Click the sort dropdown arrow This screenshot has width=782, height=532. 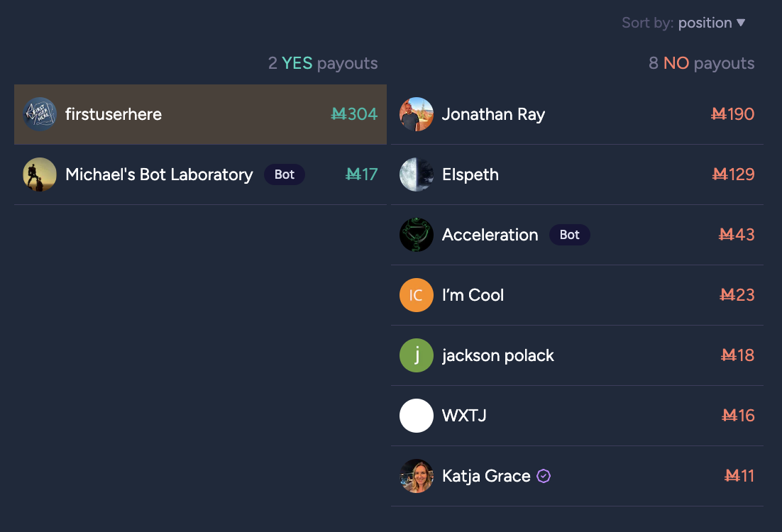pyautogui.click(x=741, y=23)
